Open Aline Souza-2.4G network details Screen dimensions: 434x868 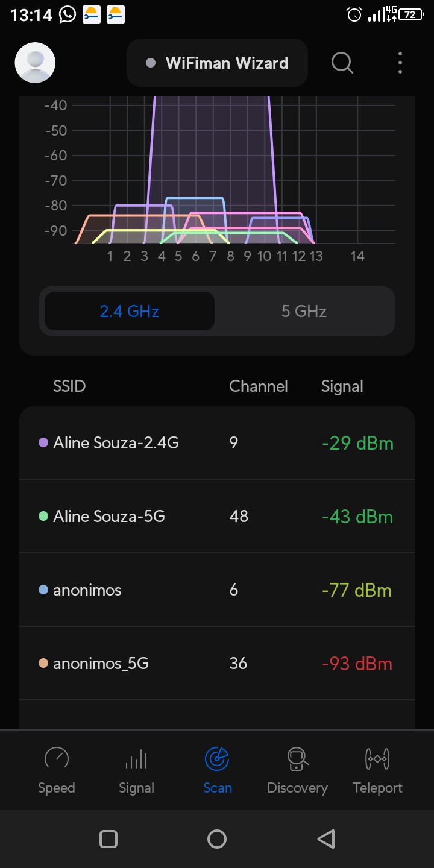(217, 443)
